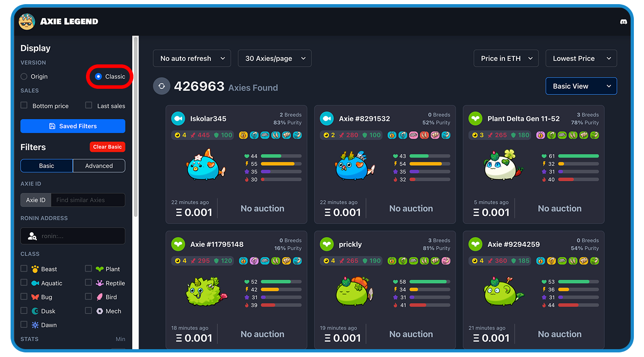The height and width of the screenshot is (357, 644).
Task: Click the plant class icon on prickly card
Action: pyautogui.click(x=327, y=244)
